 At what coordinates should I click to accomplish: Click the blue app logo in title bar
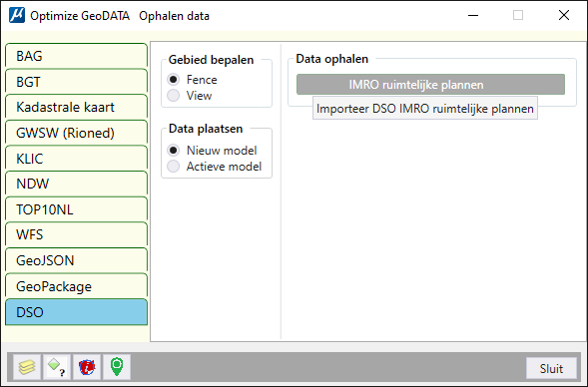pyautogui.click(x=17, y=15)
